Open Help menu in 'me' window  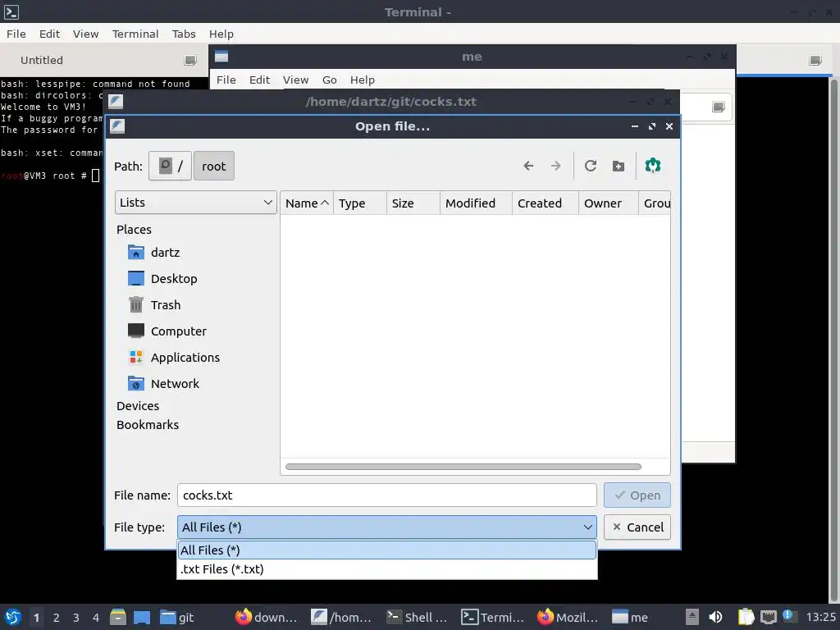362,80
